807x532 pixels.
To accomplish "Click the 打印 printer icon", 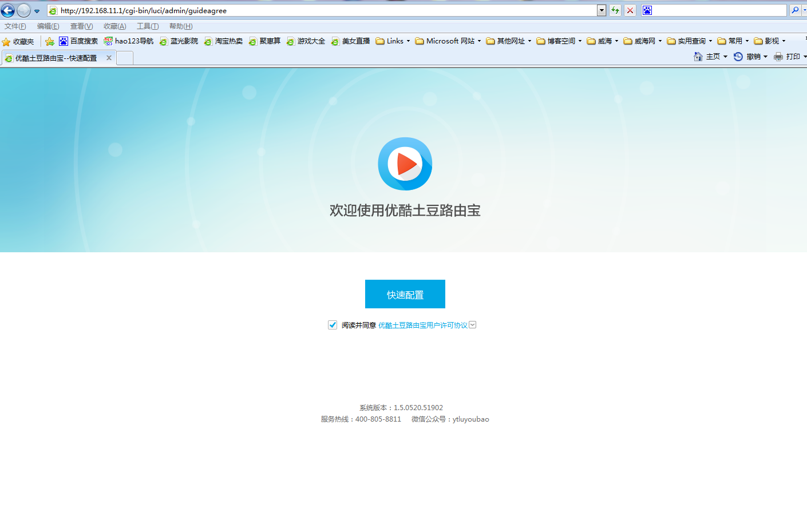I will [778, 57].
